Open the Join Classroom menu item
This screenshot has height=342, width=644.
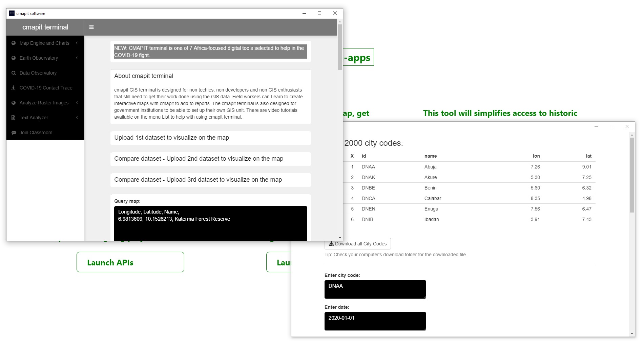tap(45, 133)
